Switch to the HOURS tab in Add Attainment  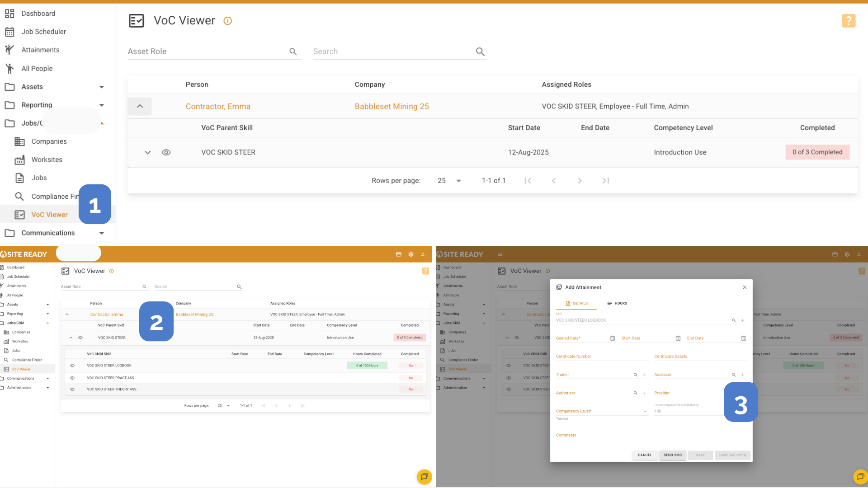click(617, 303)
